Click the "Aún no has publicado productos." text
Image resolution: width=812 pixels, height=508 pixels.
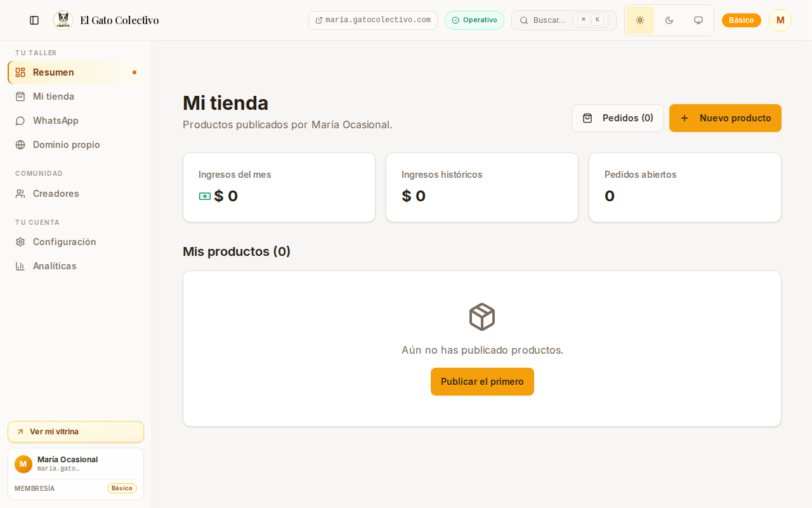pyautogui.click(x=482, y=350)
